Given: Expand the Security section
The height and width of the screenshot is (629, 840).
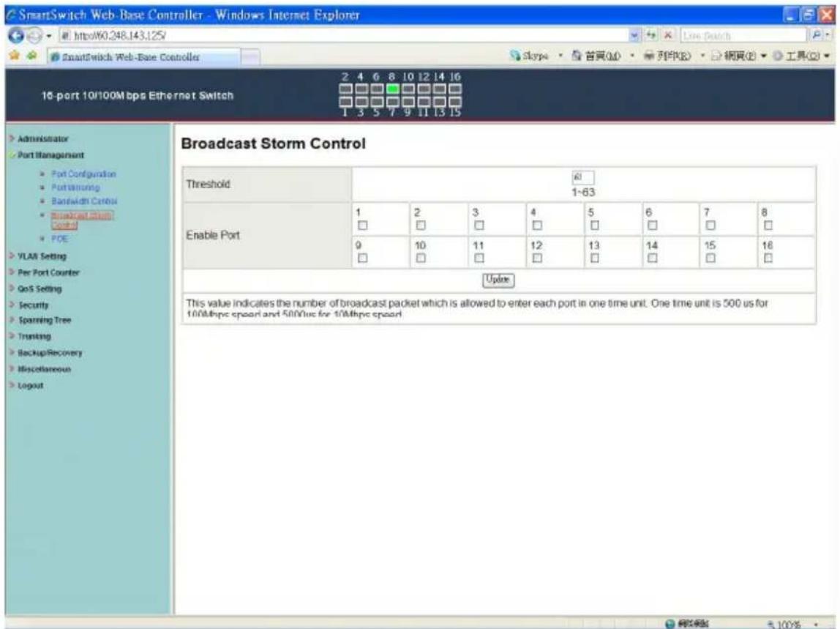Looking at the screenshot, I should [33, 305].
